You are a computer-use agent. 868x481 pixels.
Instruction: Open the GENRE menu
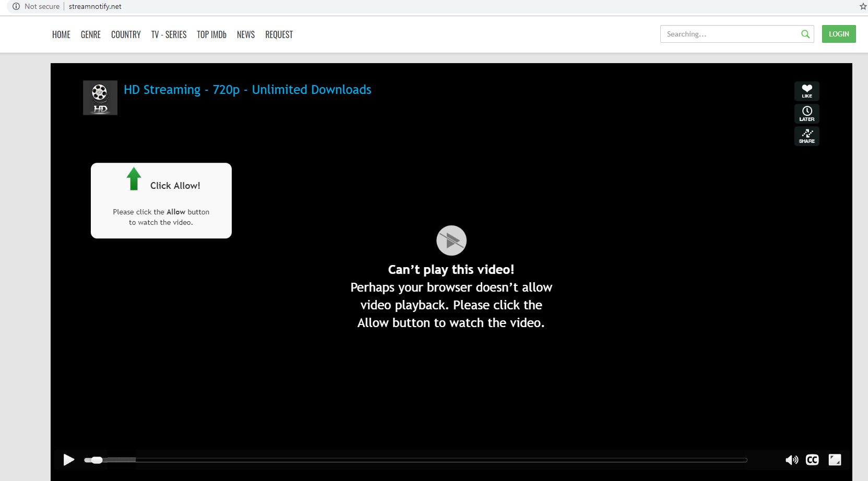point(91,34)
